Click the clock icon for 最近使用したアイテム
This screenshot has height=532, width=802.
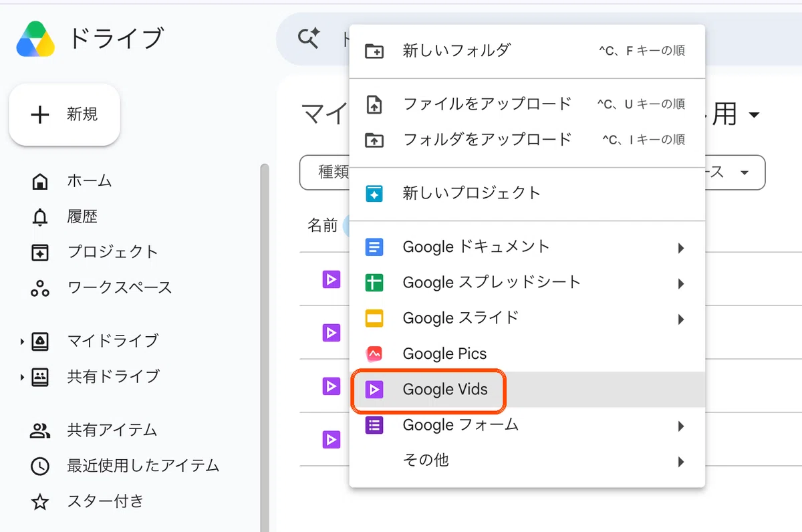point(40,467)
